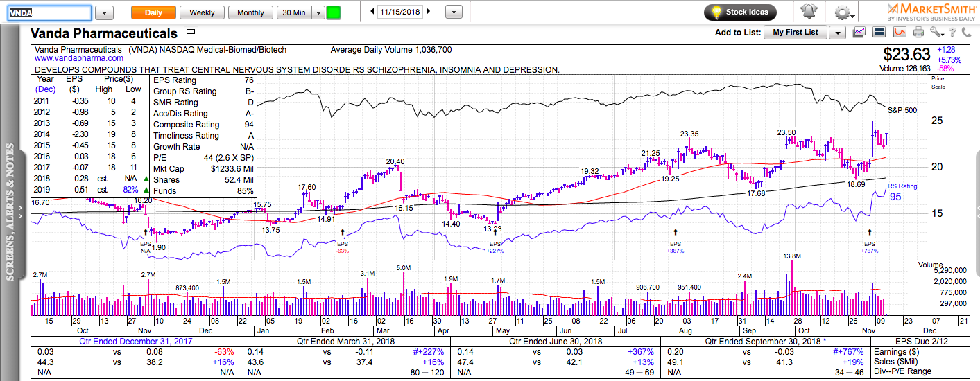Select the Daily chart period
The image size is (980, 381).
pyautogui.click(x=153, y=12)
